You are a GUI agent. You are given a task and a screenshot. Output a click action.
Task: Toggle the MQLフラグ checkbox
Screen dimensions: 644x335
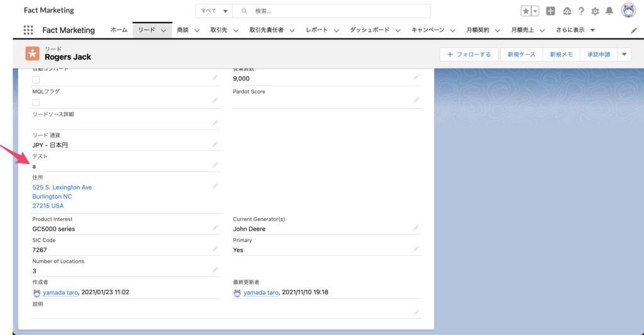coord(36,102)
